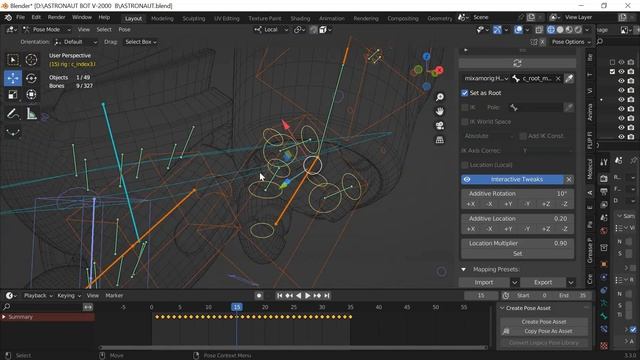Viewport: 640px width, 360px height.
Task: Toggle X-ray display
Action: (x=539, y=30)
